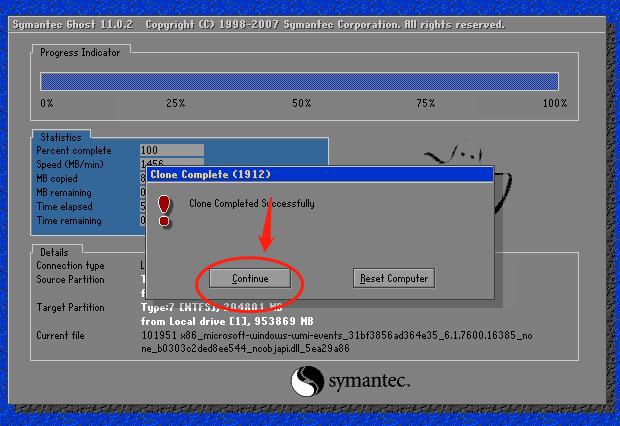This screenshot has height=426, width=620.
Task: Click the Symantec Ghost 11.0.2 title text
Action: click(73, 25)
